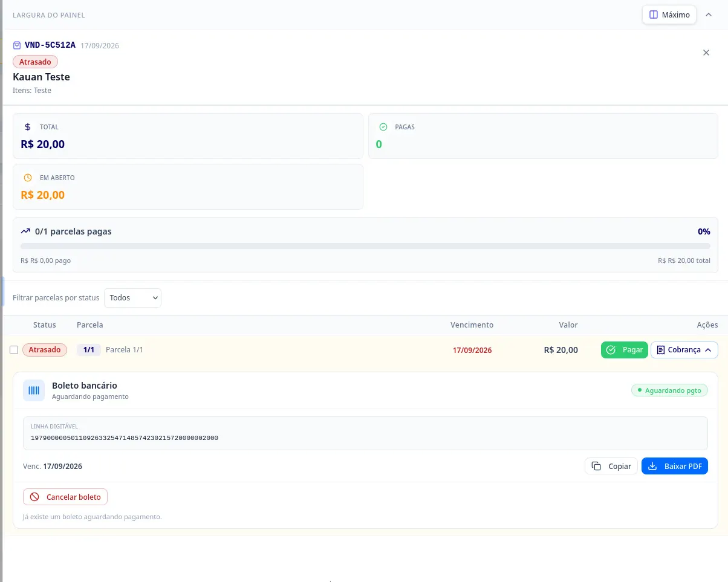Click the Ações column header

coord(707,325)
